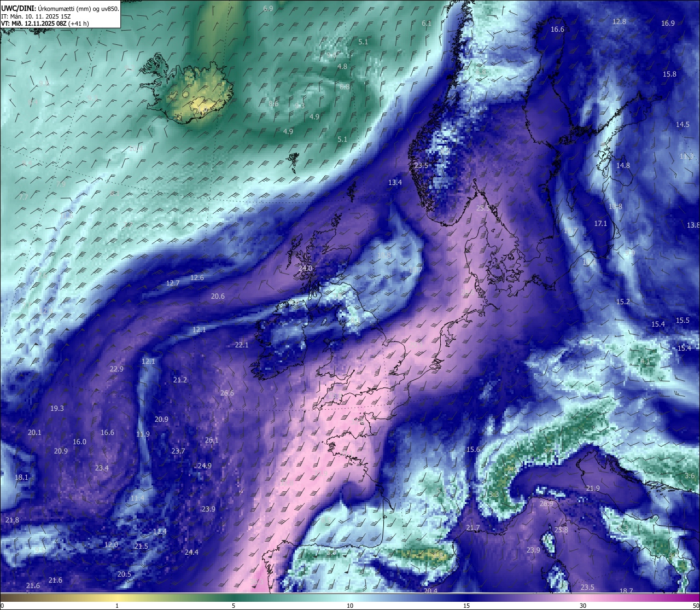
Task: Click the 0 tick on the color scale
Action: point(3,606)
